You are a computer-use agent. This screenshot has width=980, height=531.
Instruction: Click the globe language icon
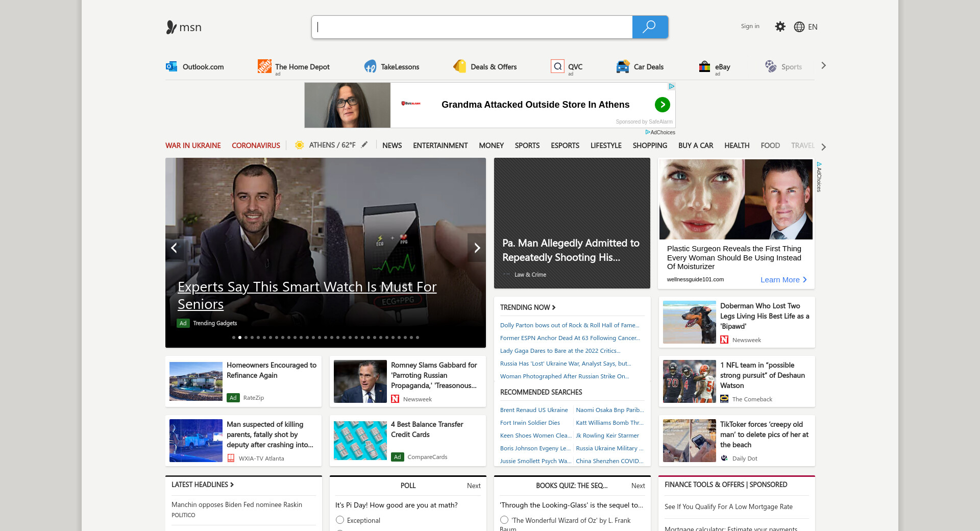(x=799, y=27)
